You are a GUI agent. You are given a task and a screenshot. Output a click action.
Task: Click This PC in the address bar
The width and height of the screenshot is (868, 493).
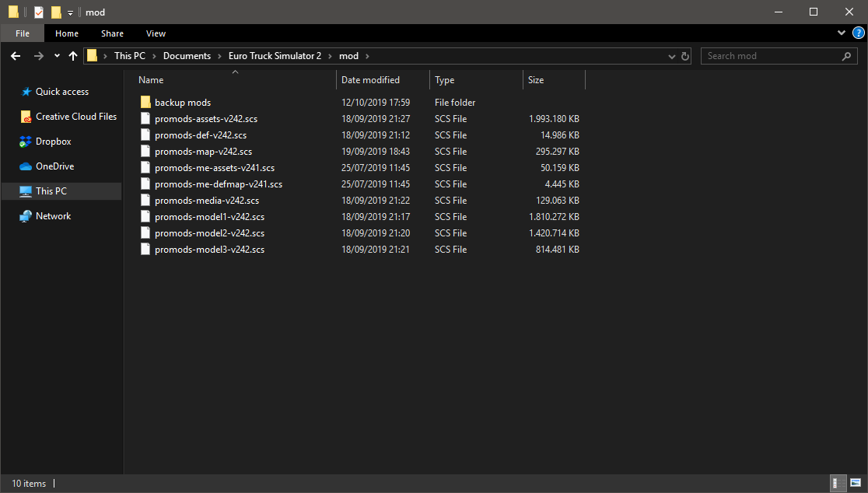pyautogui.click(x=130, y=56)
